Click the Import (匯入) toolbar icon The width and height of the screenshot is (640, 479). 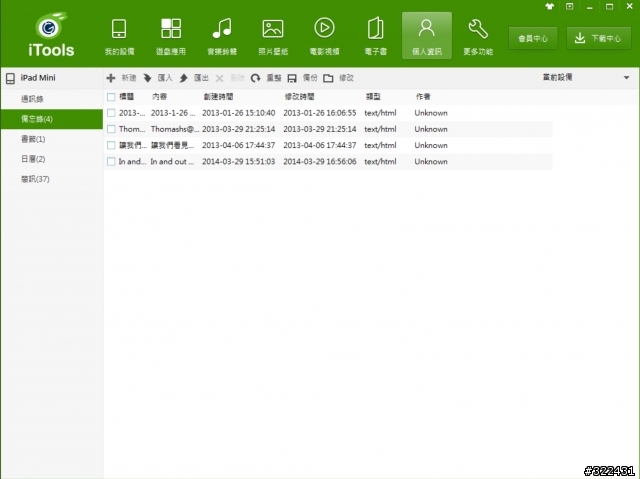click(x=147, y=78)
